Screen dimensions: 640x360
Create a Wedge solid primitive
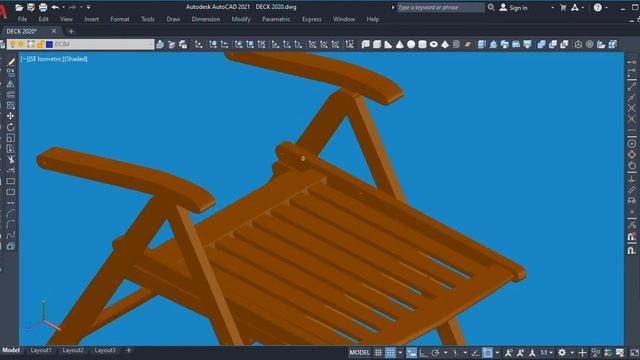click(x=388, y=44)
